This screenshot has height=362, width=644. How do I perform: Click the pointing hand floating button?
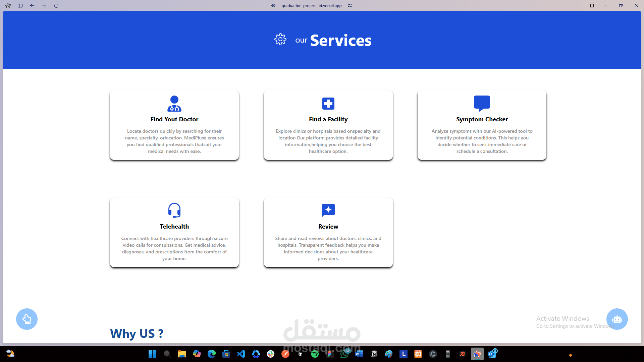coord(27,319)
